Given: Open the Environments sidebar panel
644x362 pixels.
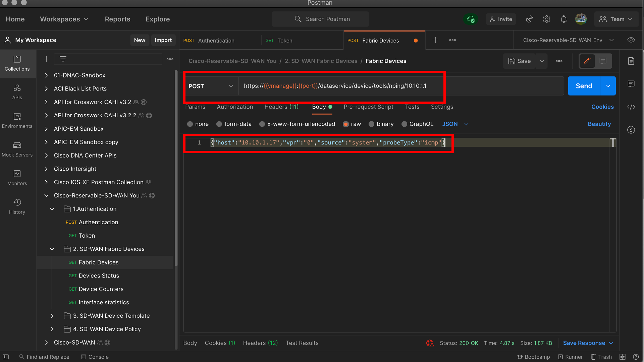Looking at the screenshot, I should click(17, 120).
